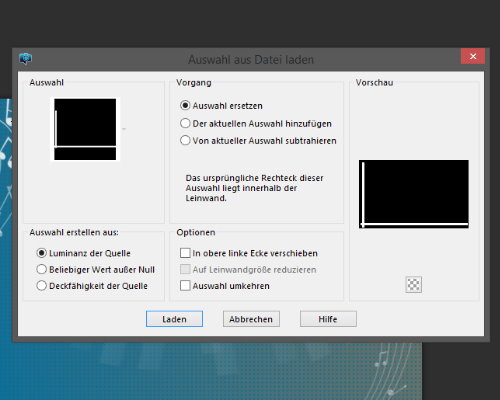Screen dimensions: 500x400
Task: Open the selection file thumbnail under Auswahl
Action: point(85,129)
